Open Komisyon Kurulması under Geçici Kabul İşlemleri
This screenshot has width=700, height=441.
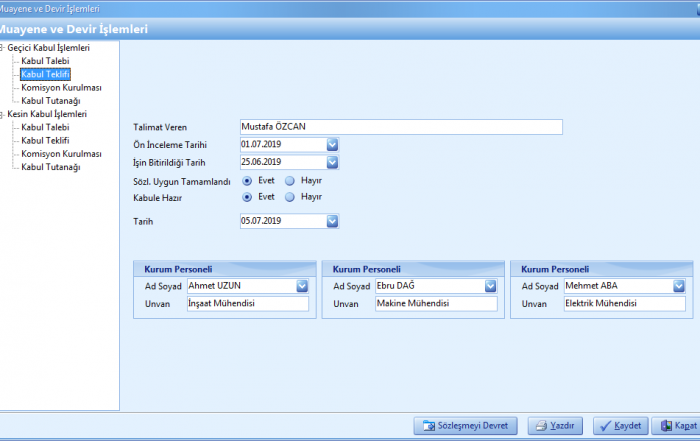(61, 87)
